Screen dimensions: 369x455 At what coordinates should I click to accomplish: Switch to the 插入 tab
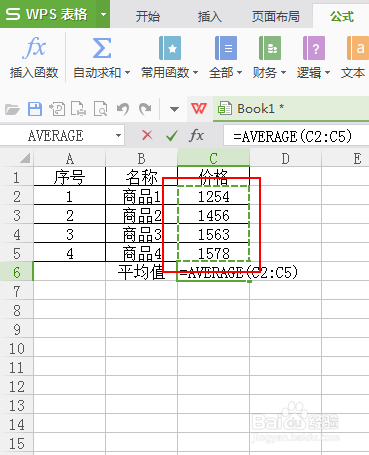[210, 16]
